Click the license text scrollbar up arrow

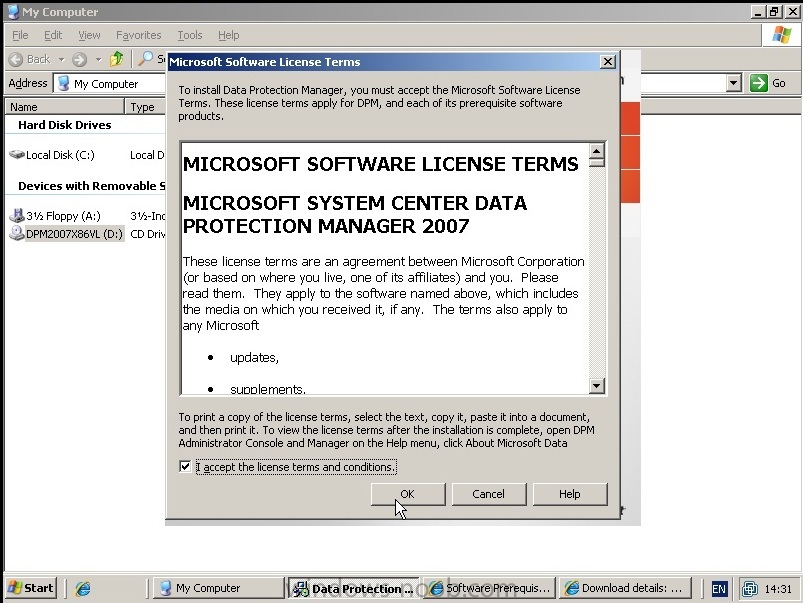pos(597,151)
